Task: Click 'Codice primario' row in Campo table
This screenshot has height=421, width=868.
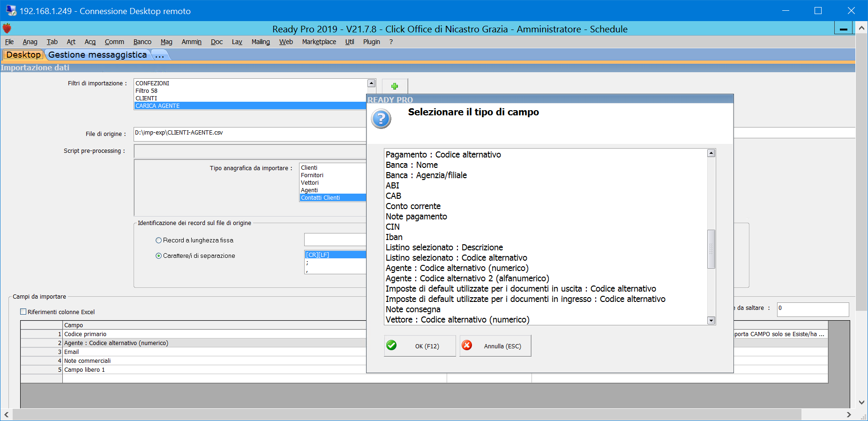Action: click(214, 334)
